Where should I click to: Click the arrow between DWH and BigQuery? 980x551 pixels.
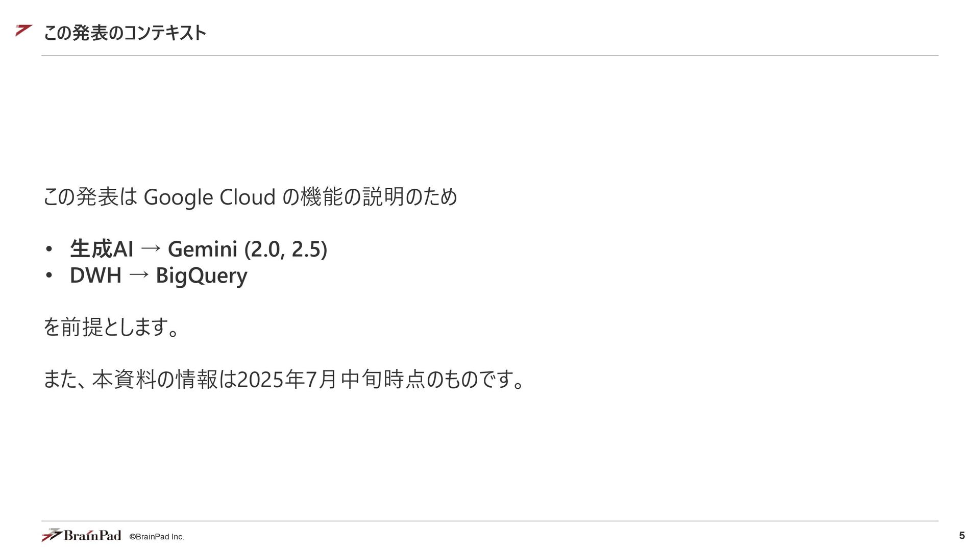coord(139,275)
